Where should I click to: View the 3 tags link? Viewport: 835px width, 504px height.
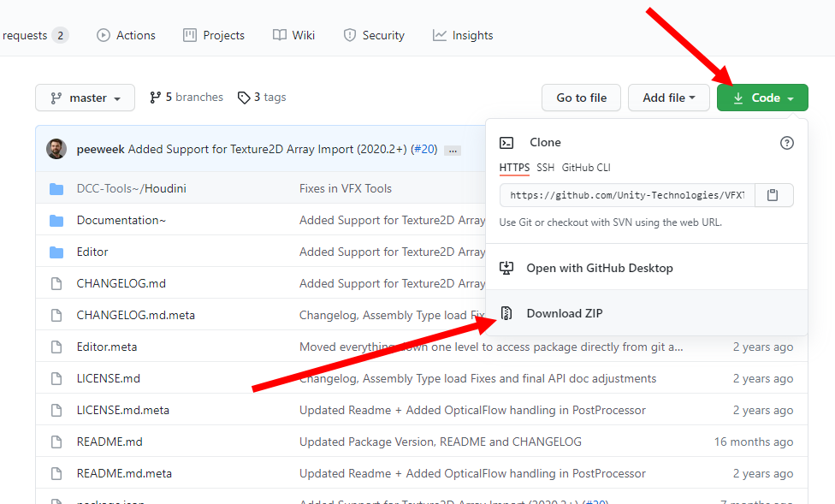[262, 97]
